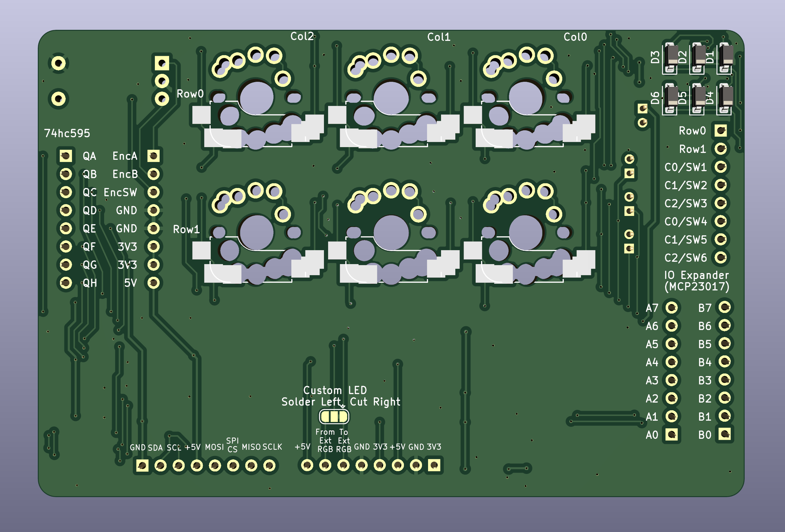Viewport: 785px width, 532px height.
Task: Click the C0/SW1 pin label
Action: coord(686,167)
